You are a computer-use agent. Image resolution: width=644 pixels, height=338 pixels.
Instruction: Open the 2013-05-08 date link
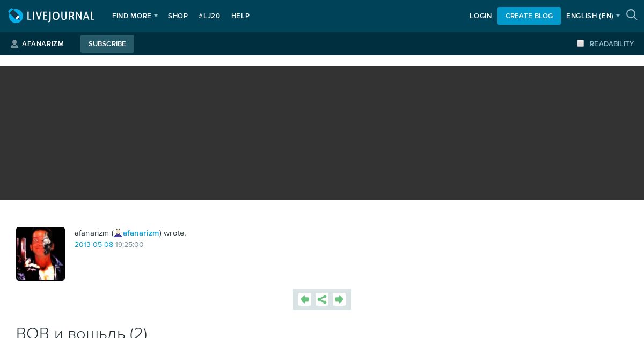coord(94,245)
